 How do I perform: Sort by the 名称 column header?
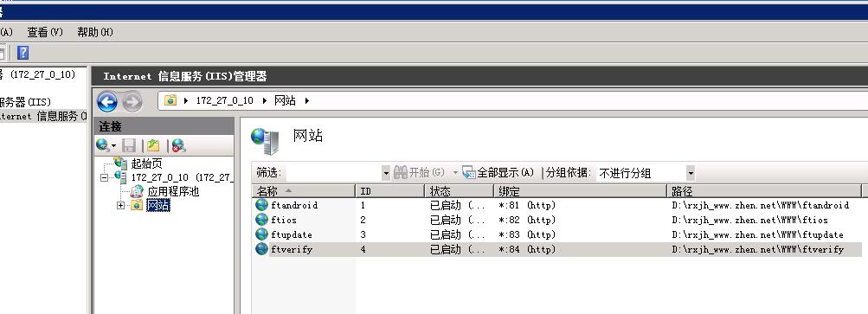click(304, 191)
